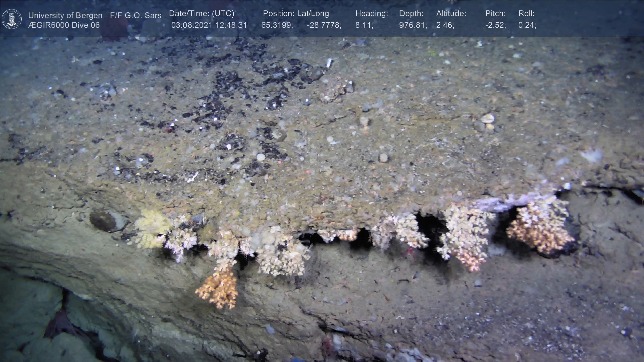Select the timestamp 03:08:2021:12:48:31

(209, 25)
